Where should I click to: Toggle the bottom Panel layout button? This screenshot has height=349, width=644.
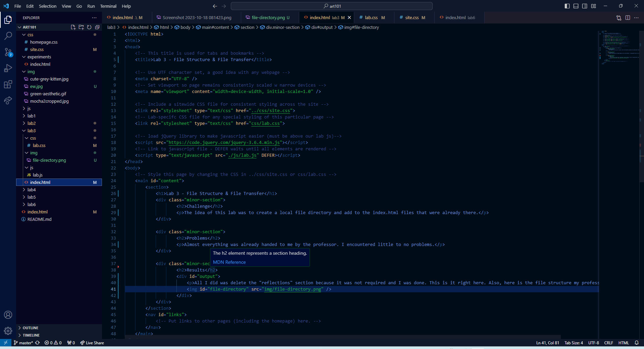[576, 6]
